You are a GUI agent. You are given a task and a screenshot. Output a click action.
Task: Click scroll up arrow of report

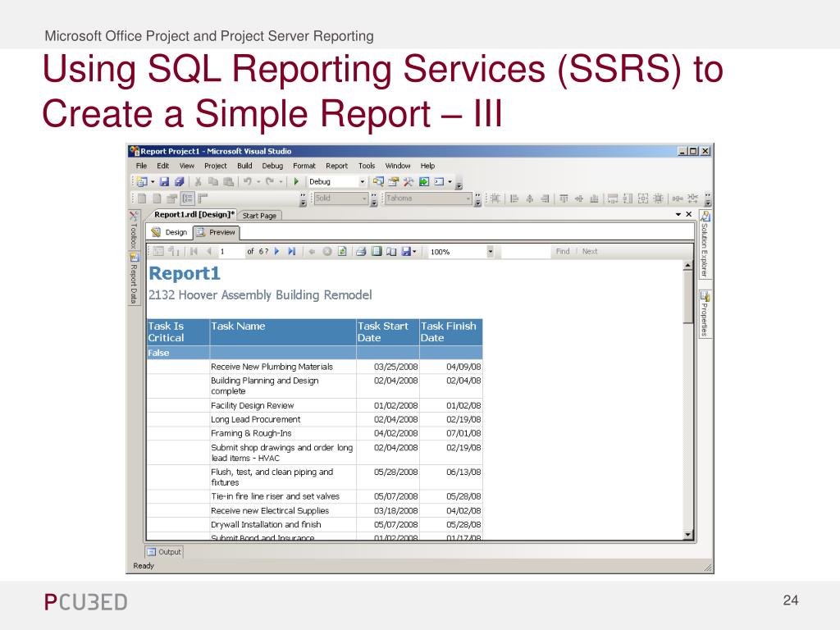tap(688, 266)
